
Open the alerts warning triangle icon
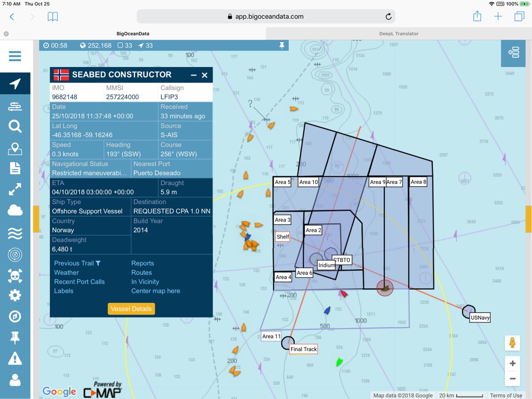(15, 358)
